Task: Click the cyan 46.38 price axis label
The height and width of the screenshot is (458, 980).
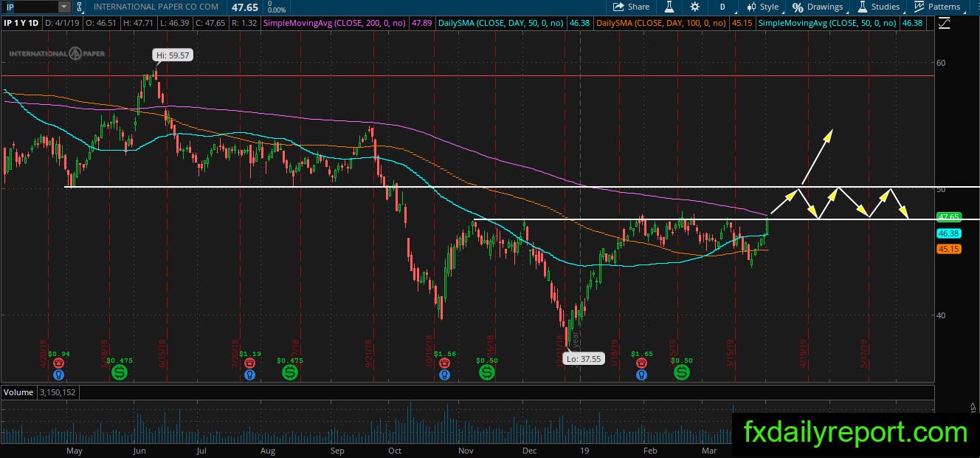Action: (948, 233)
